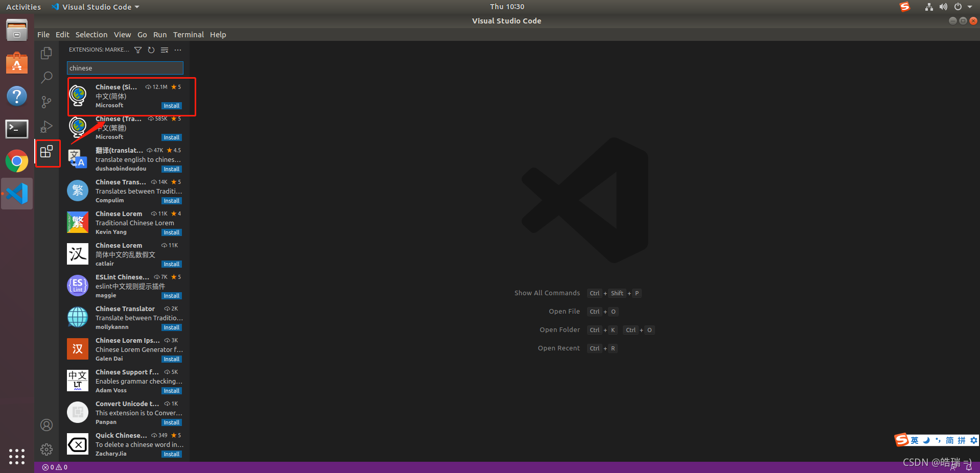Open the extensions More Actions menu
The image size is (980, 473).
(178, 50)
